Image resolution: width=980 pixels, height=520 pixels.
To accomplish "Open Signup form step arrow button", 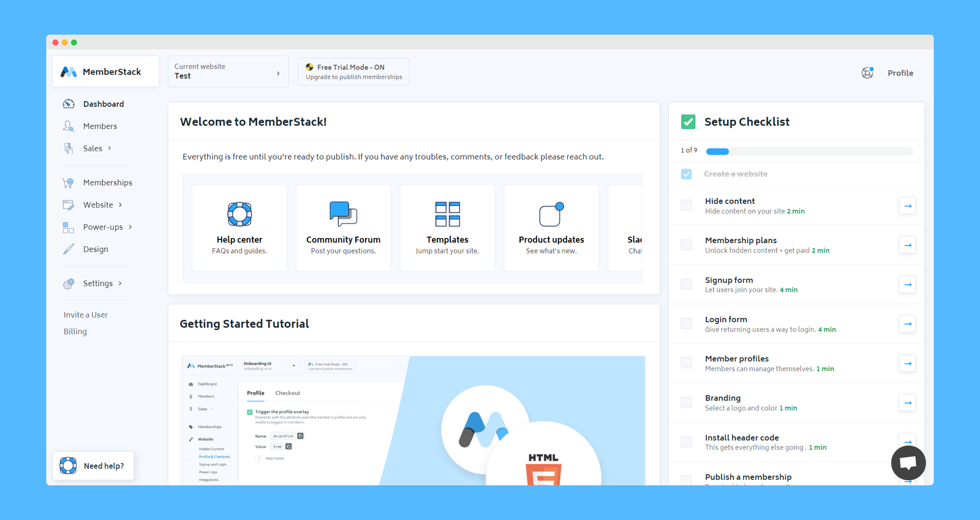I will [908, 284].
